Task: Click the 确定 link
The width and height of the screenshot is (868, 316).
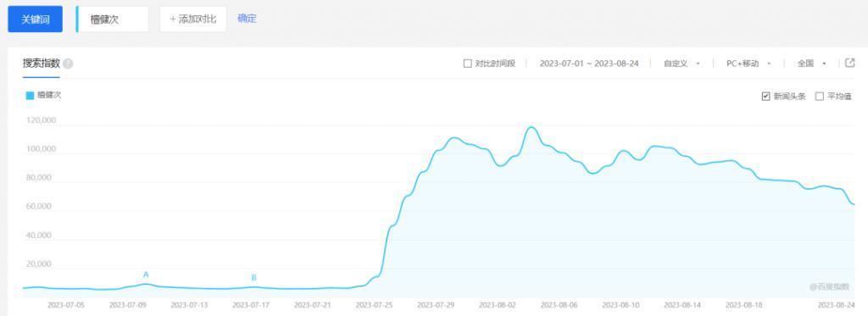Action: click(x=247, y=19)
